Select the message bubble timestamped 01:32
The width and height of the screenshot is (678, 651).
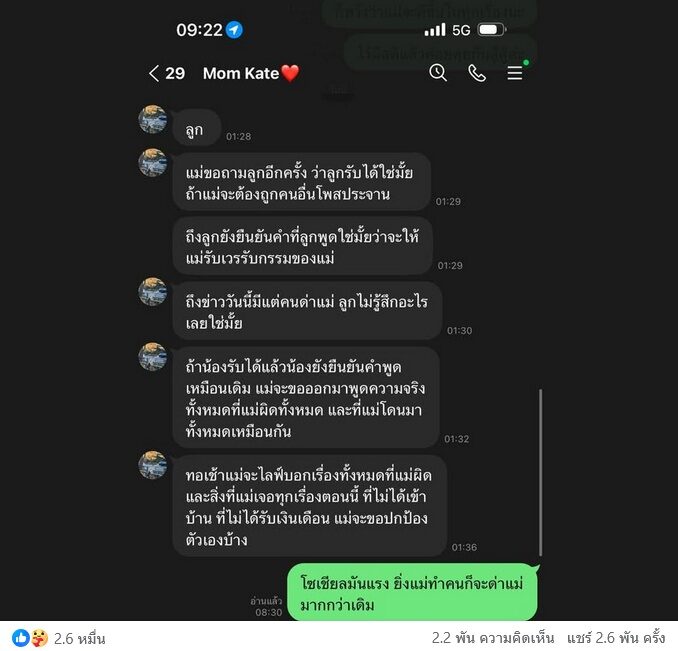tap(306, 398)
